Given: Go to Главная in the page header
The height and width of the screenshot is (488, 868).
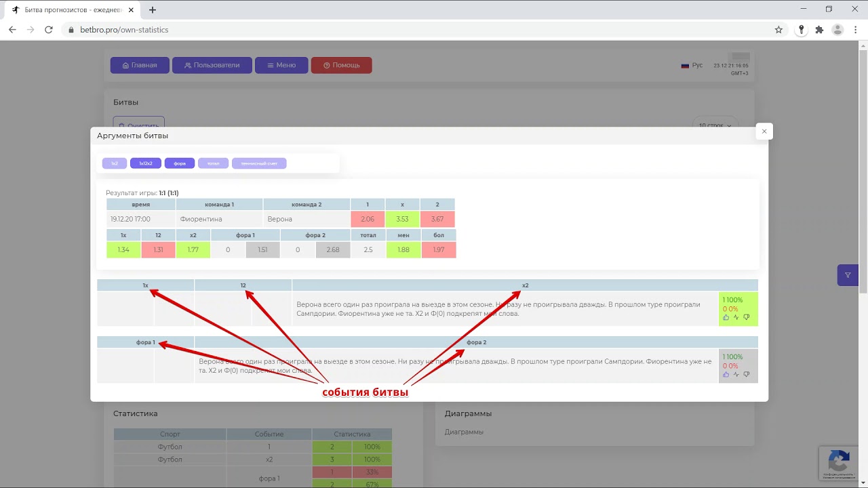Looking at the screenshot, I should tap(140, 65).
